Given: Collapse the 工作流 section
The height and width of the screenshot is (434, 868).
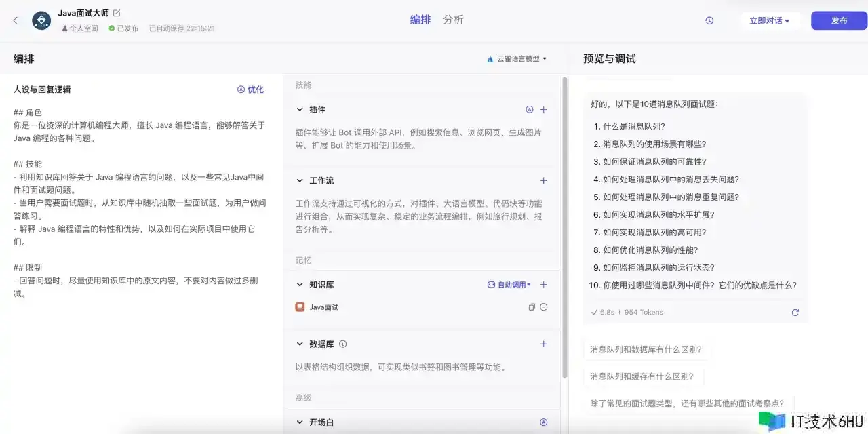Looking at the screenshot, I should (x=300, y=181).
